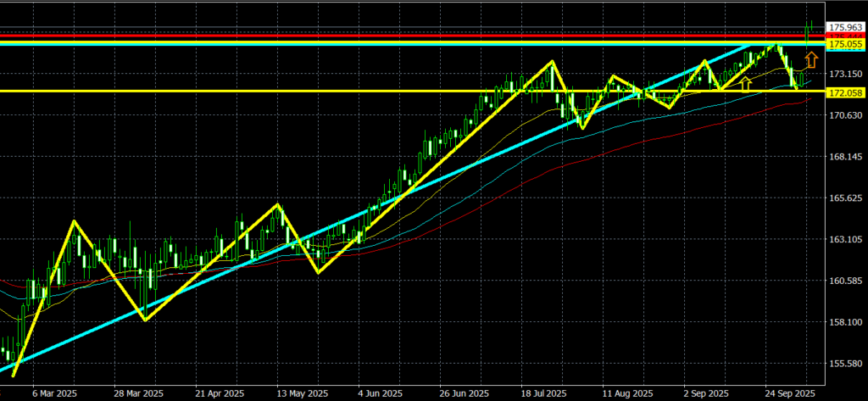Click the 175.963 current price label
Screen dimensions: 868x401
(x=846, y=27)
